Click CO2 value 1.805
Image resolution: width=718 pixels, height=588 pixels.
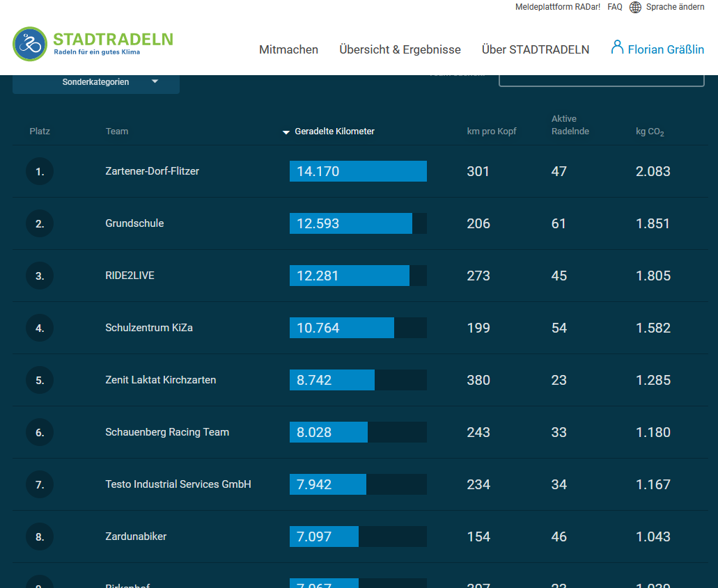[x=653, y=276]
